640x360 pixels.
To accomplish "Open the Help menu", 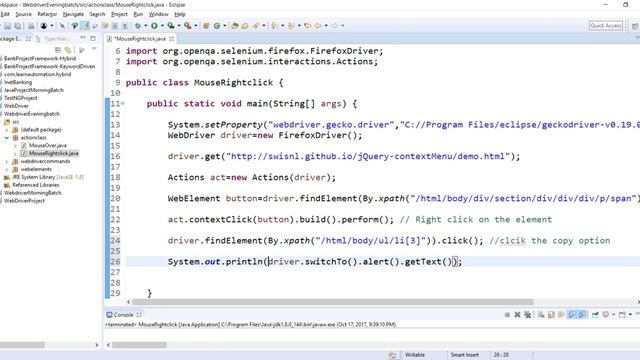I will pos(180,14).
